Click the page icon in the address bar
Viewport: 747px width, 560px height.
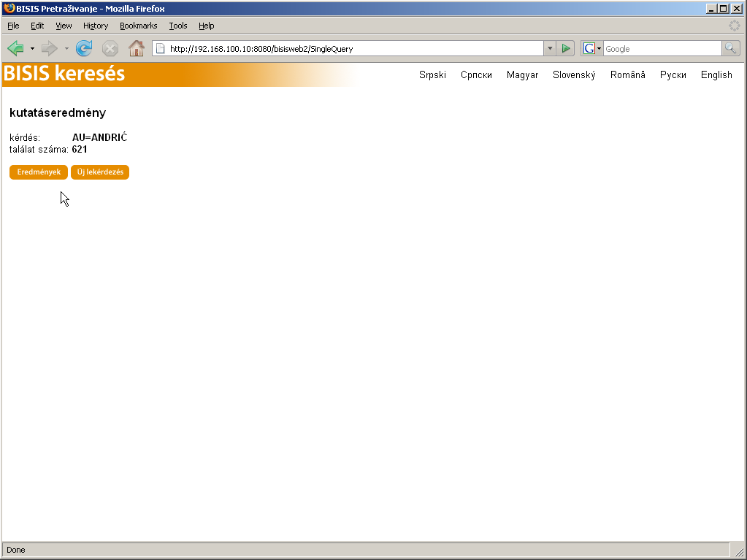pos(161,49)
